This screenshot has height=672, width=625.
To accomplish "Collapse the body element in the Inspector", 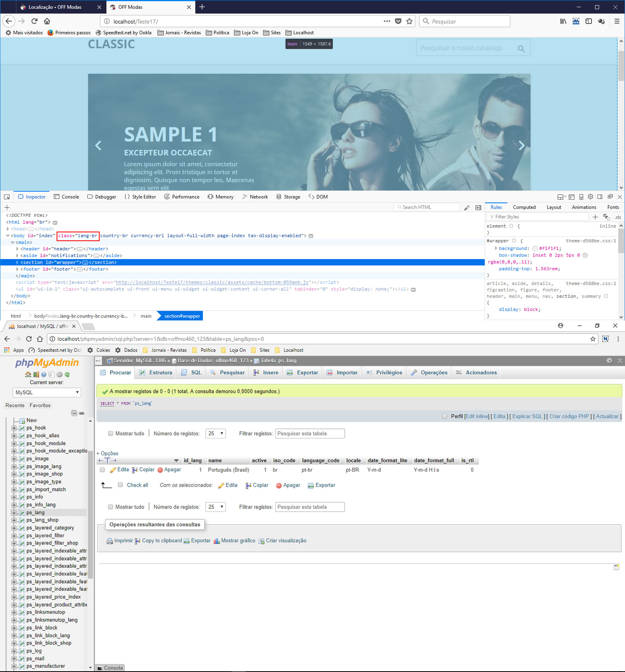I will click(8, 236).
